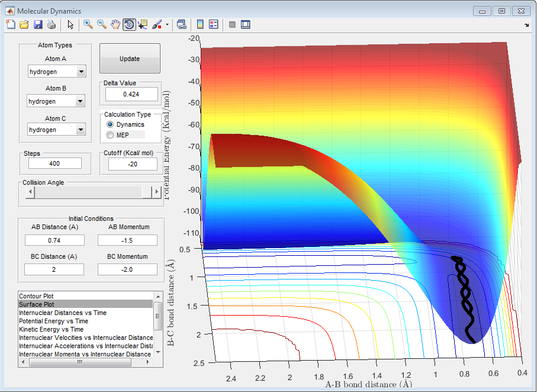Select the MEP calculation type

110,135
